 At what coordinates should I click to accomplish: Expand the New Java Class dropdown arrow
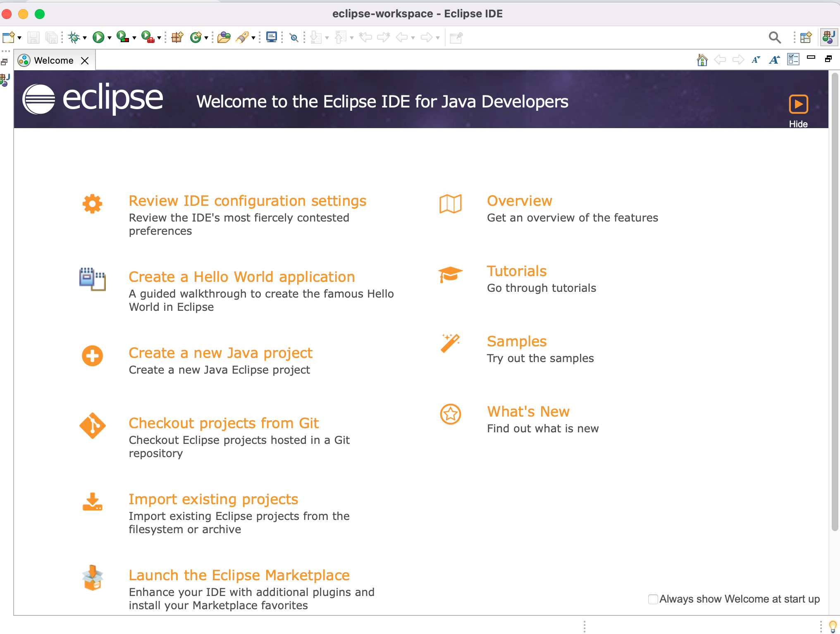206,38
